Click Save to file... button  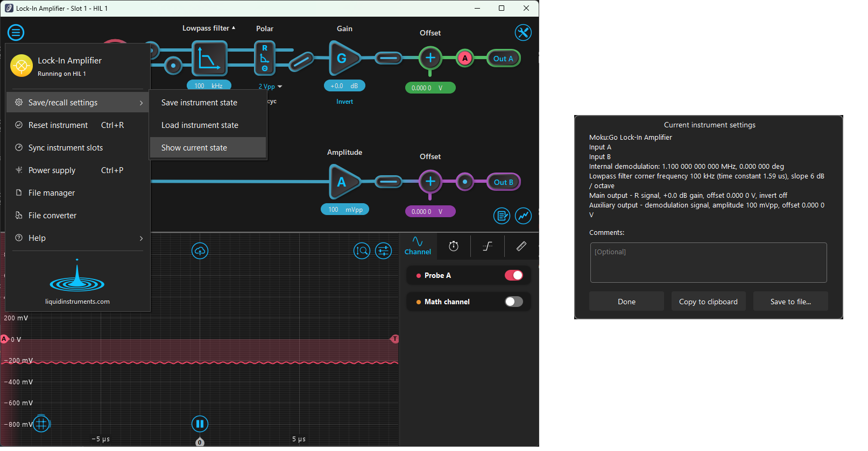click(x=791, y=302)
